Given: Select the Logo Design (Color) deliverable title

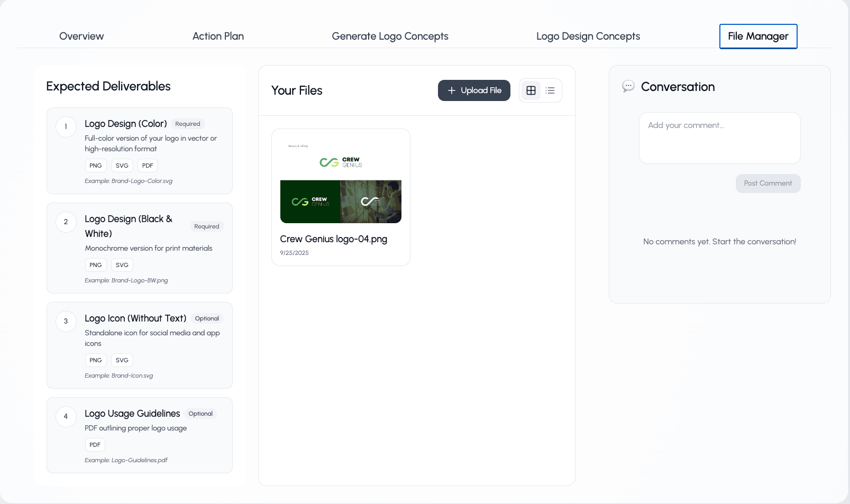Looking at the screenshot, I should point(126,124).
